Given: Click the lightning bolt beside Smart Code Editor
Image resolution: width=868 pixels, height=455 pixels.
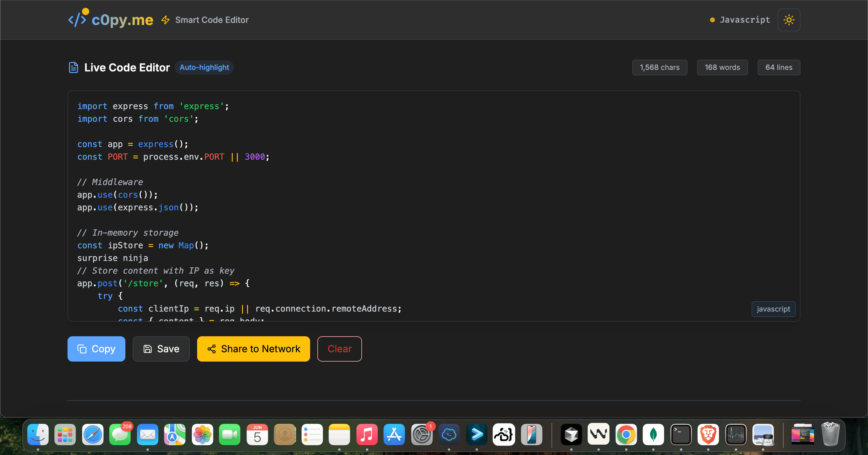Looking at the screenshot, I should 165,20.
